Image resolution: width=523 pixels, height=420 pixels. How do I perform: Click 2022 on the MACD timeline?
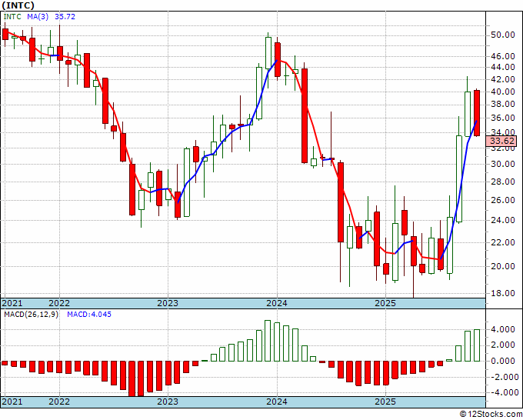[x=59, y=402]
